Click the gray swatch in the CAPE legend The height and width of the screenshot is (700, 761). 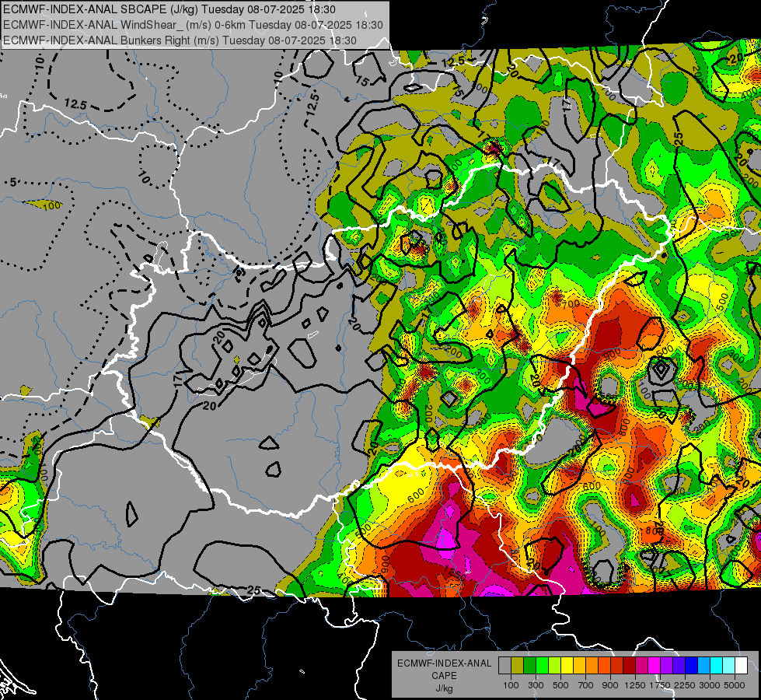tap(504, 665)
